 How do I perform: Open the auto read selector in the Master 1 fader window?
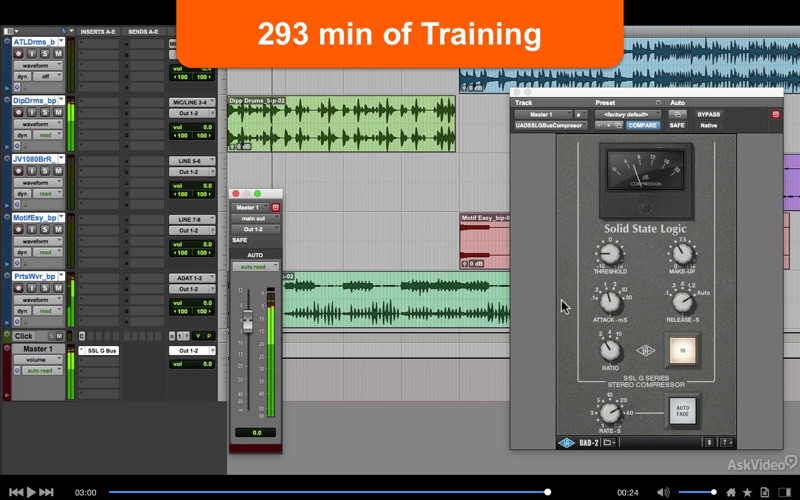[x=256, y=266]
